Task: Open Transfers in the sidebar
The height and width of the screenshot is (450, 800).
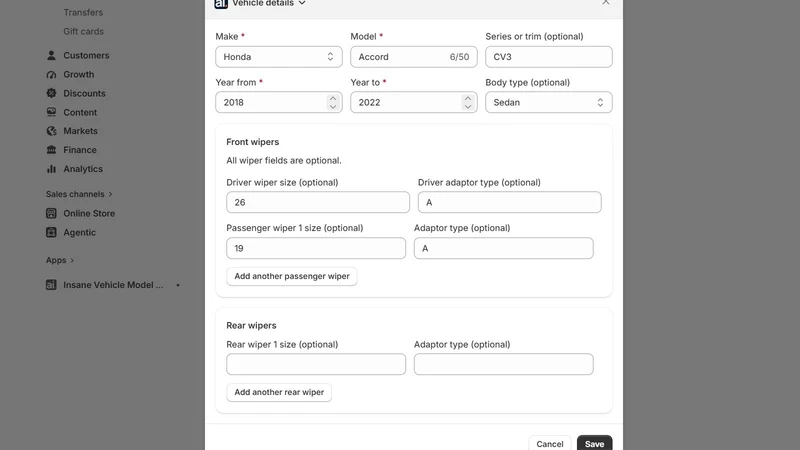Action: click(83, 12)
